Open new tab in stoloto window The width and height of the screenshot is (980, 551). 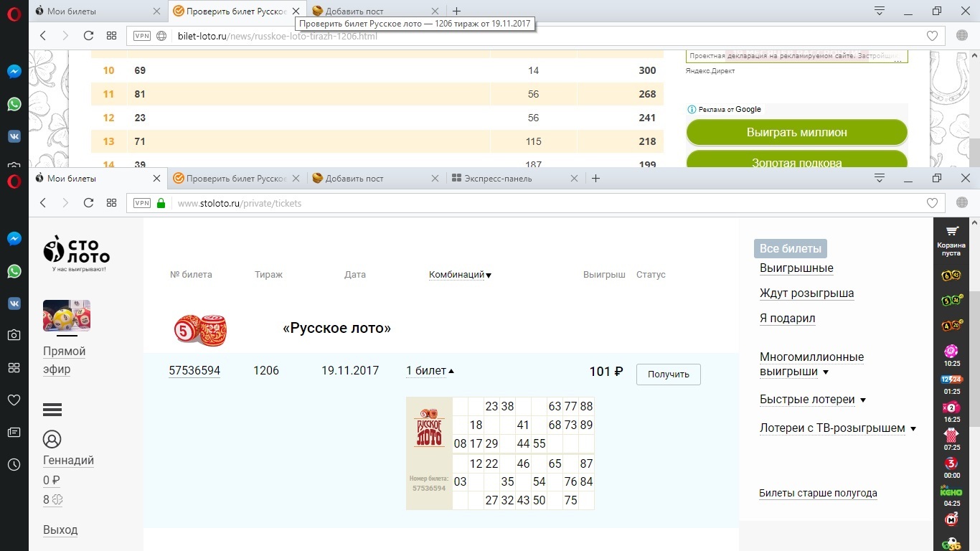tap(595, 178)
